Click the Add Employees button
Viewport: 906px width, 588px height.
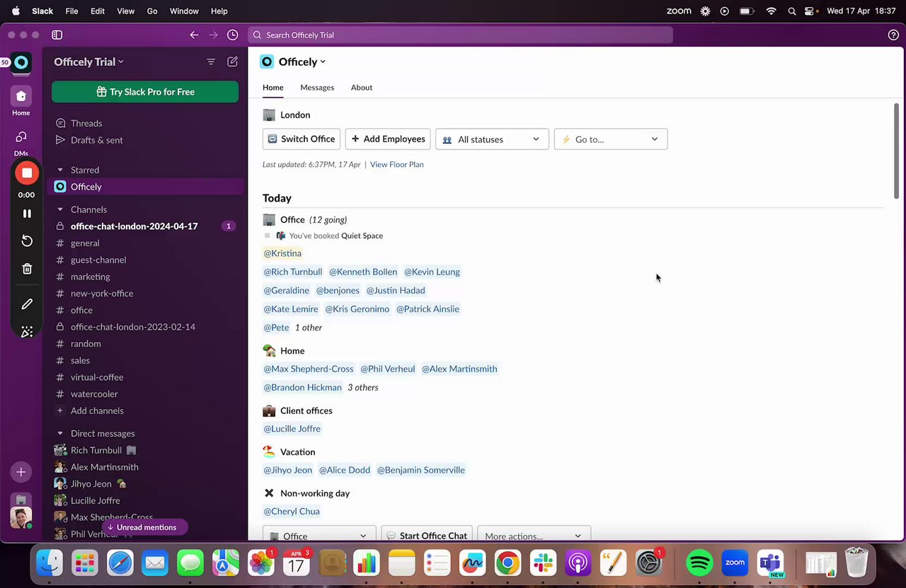(x=388, y=139)
